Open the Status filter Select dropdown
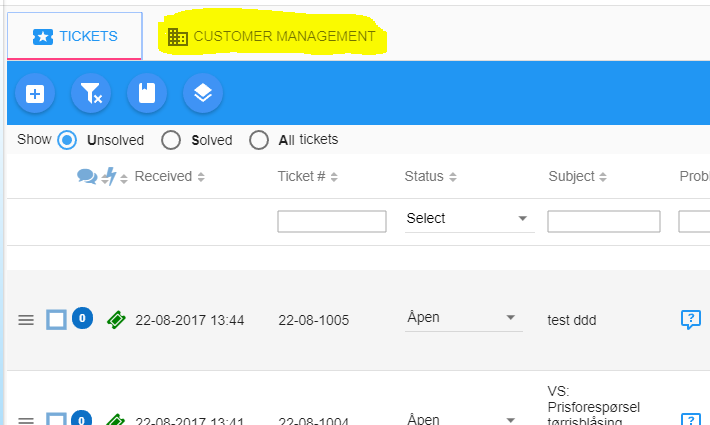 tap(470, 219)
